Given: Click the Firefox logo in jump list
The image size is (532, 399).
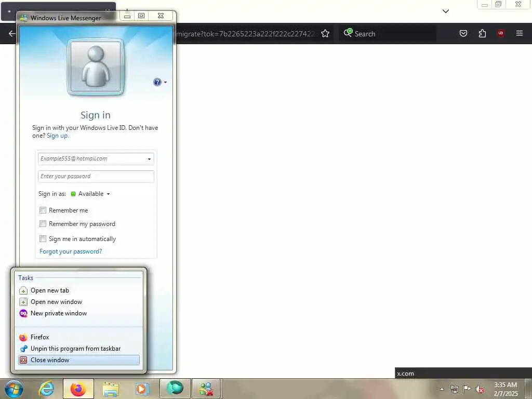Looking at the screenshot, I should point(23,337).
